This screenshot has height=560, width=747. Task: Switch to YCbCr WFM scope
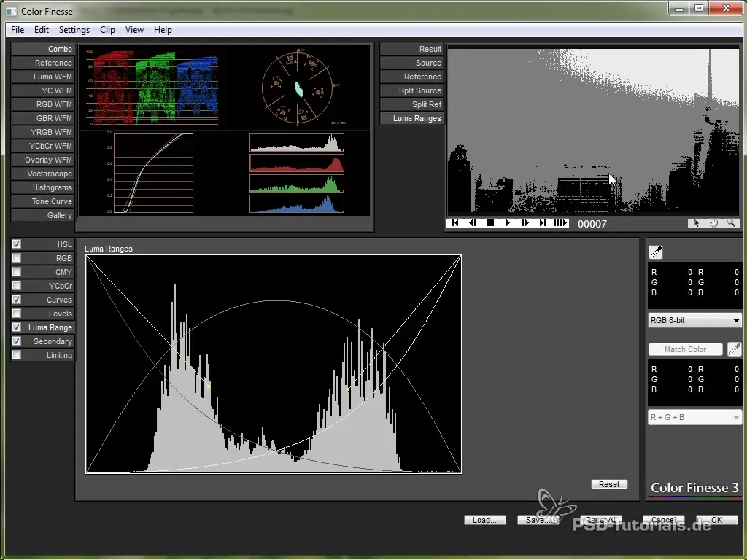[x=42, y=146]
